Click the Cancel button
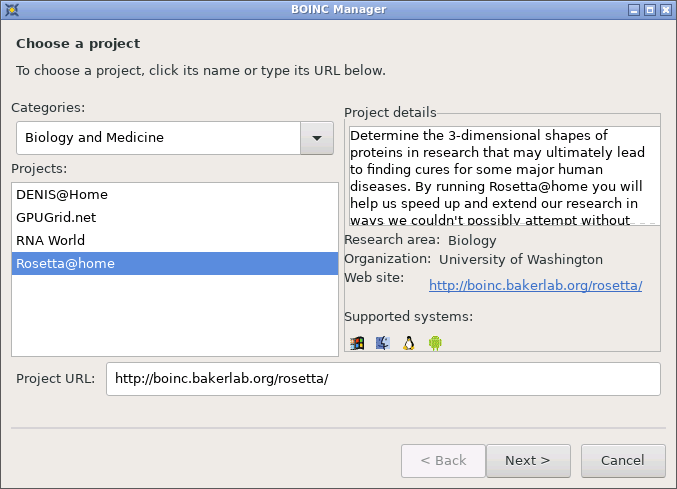The width and height of the screenshot is (677, 489). pyautogui.click(x=623, y=461)
